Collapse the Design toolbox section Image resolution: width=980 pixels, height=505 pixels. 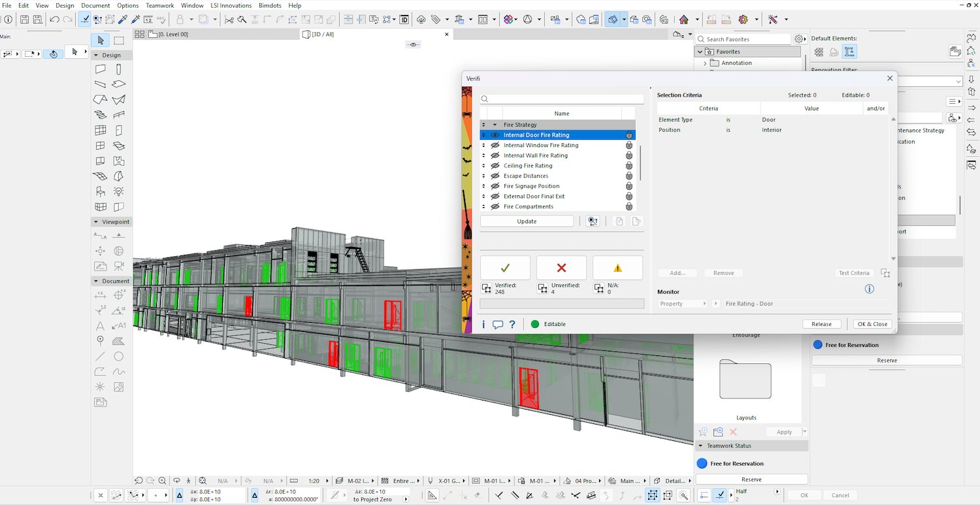(96, 56)
